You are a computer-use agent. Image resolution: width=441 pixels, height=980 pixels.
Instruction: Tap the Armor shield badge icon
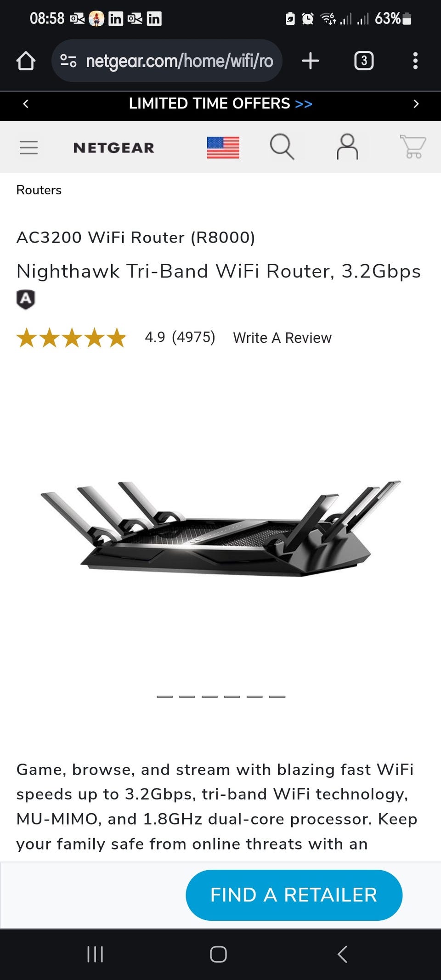26,299
